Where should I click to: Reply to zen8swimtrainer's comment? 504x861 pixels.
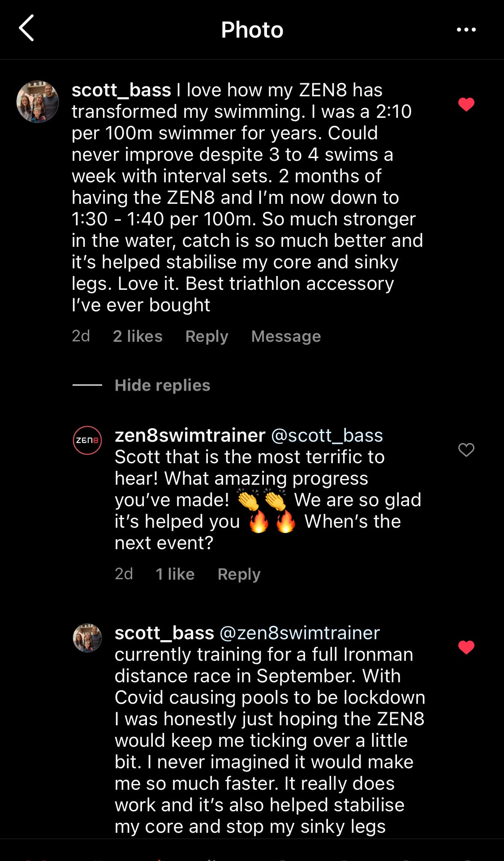pyautogui.click(x=239, y=574)
